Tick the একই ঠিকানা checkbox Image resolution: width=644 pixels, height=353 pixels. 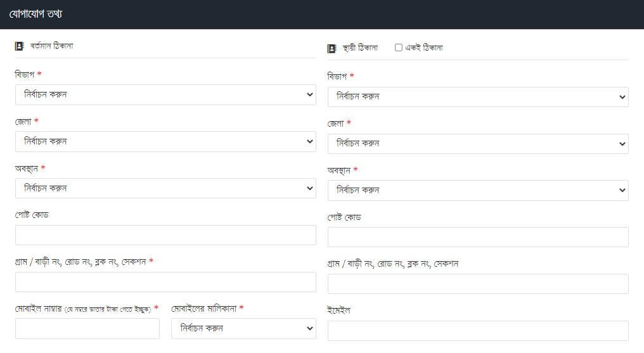click(399, 48)
